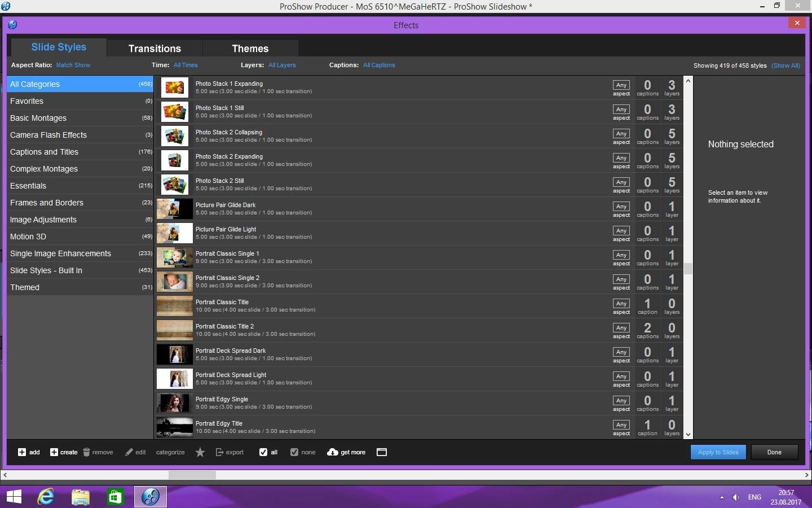Switch to the Transitions tab
Image resolution: width=812 pixels, height=508 pixels.
(155, 49)
